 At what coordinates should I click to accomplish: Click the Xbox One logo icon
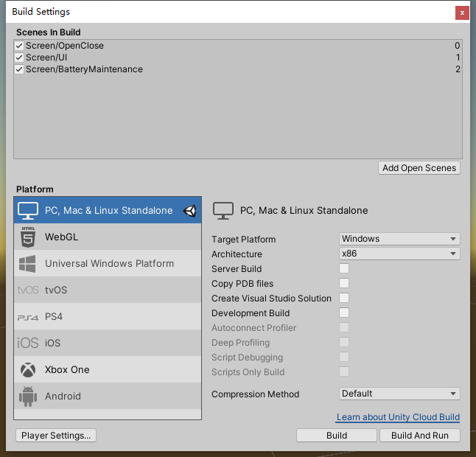(x=28, y=370)
